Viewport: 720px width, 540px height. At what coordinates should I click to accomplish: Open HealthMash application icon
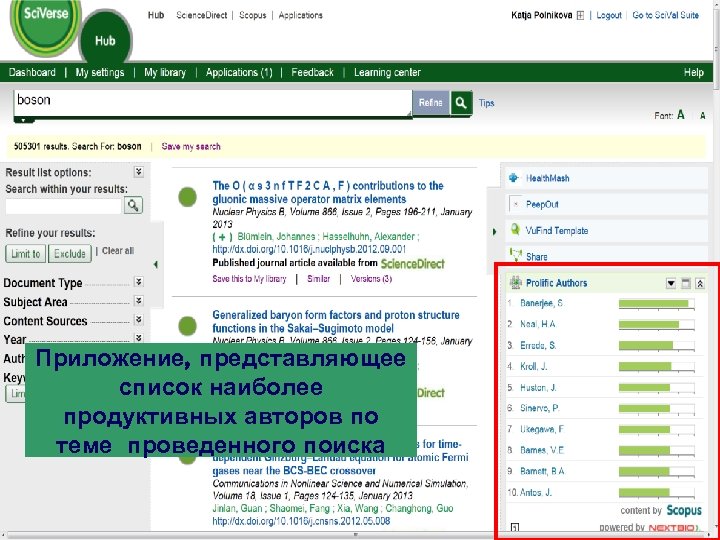[x=514, y=178]
